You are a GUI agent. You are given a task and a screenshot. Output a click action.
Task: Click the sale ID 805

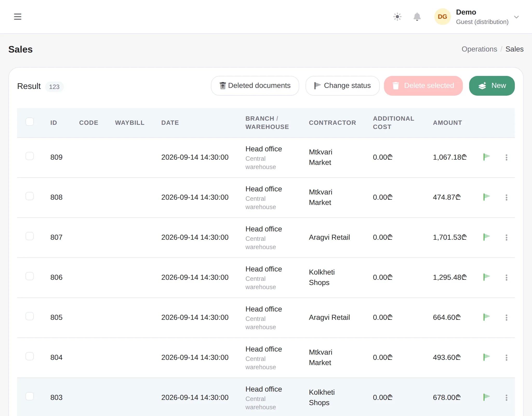tap(56, 317)
